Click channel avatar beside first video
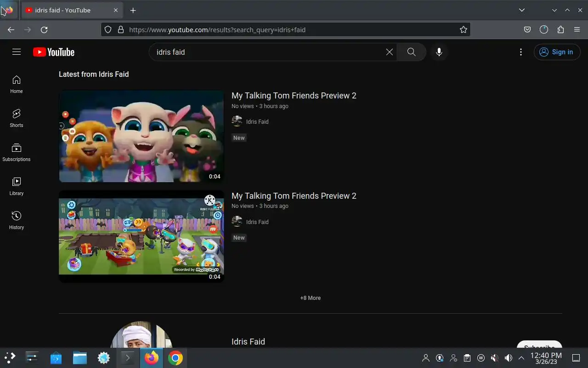Viewport: 588px width, 368px height. click(x=237, y=121)
